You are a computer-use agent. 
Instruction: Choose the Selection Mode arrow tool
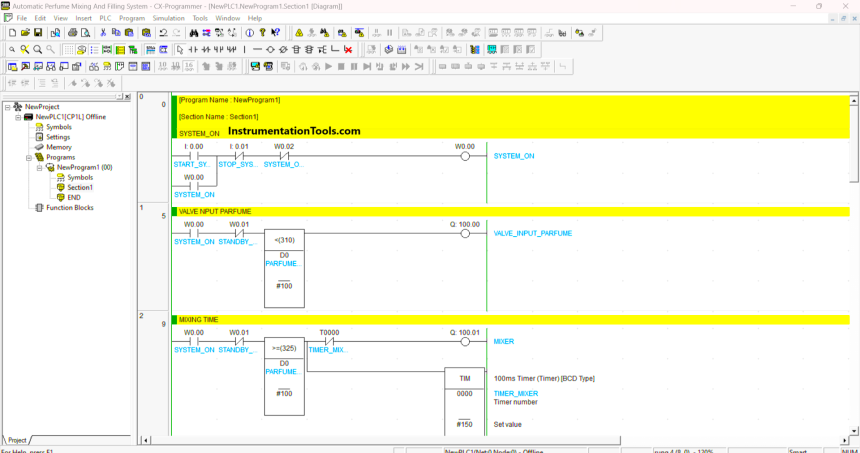click(x=180, y=50)
